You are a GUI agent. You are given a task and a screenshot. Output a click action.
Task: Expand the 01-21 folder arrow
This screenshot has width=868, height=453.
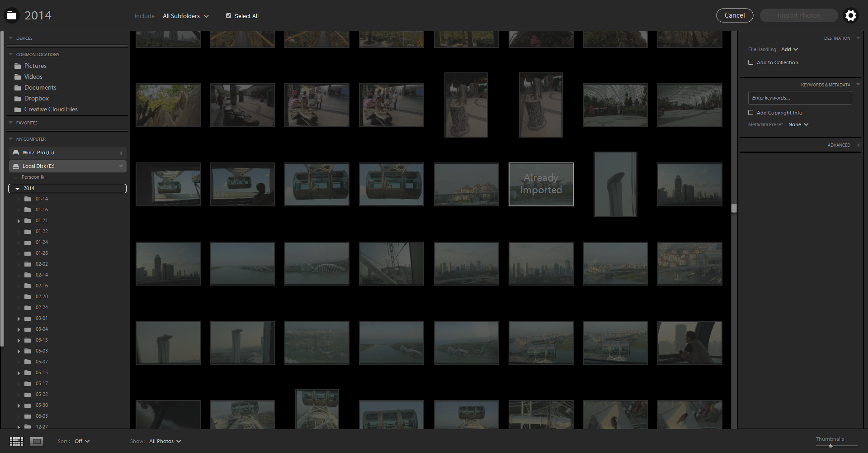19,221
